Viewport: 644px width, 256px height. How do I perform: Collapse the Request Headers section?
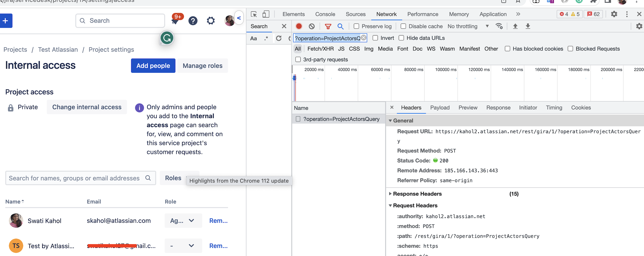click(x=390, y=205)
